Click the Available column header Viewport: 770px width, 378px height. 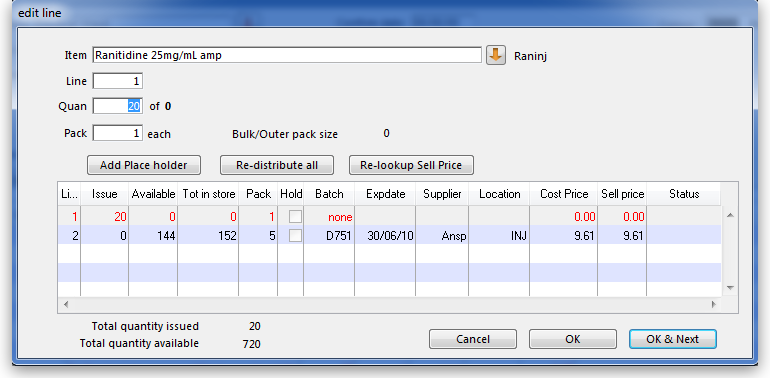point(153,194)
